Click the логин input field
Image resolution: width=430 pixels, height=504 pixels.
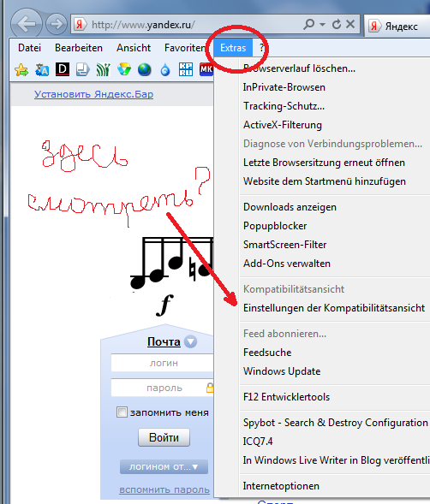[x=162, y=363]
